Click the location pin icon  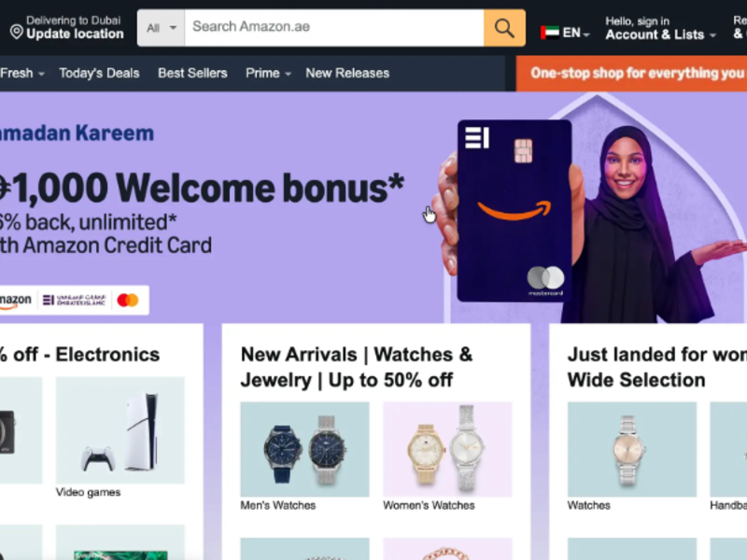[17, 33]
